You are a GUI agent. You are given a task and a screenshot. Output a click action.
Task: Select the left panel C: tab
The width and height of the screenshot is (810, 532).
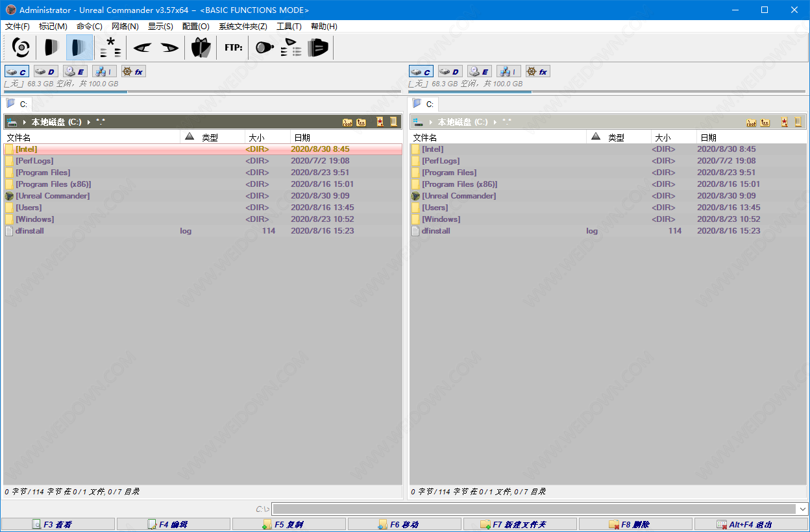point(18,104)
